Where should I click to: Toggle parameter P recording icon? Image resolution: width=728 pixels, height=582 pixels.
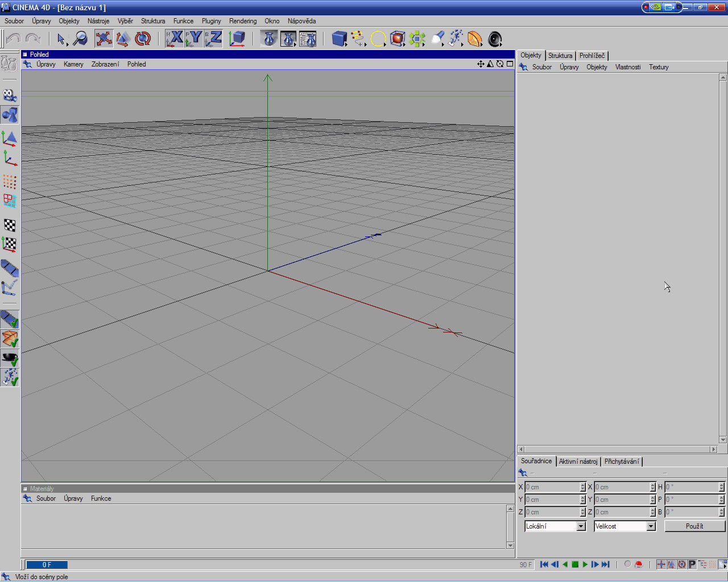692,564
